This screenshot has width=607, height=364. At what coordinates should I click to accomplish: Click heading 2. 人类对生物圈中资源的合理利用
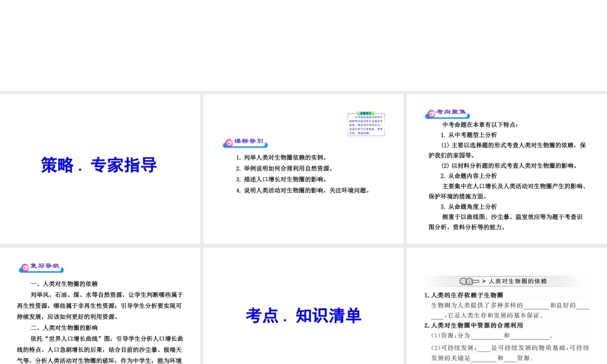[x=473, y=325]
